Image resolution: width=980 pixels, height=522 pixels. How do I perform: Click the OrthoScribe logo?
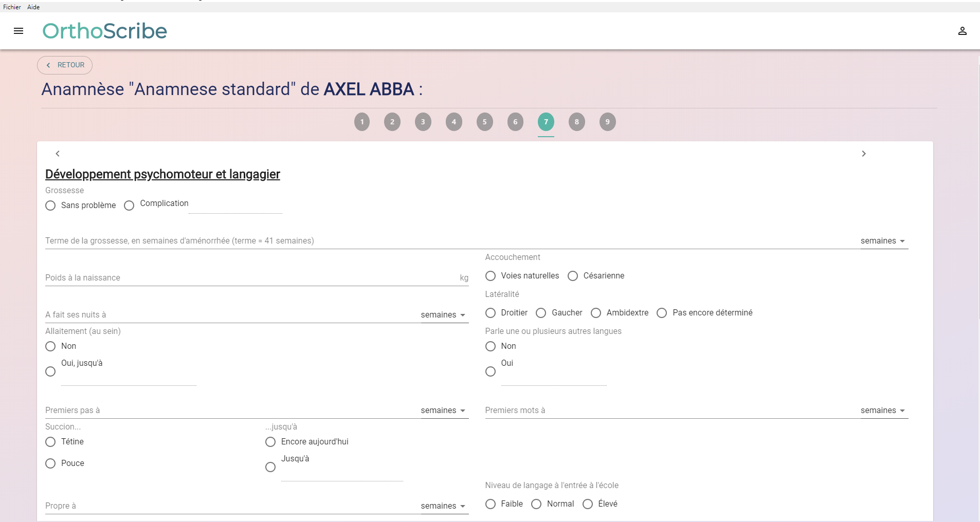tap(105, 31)
